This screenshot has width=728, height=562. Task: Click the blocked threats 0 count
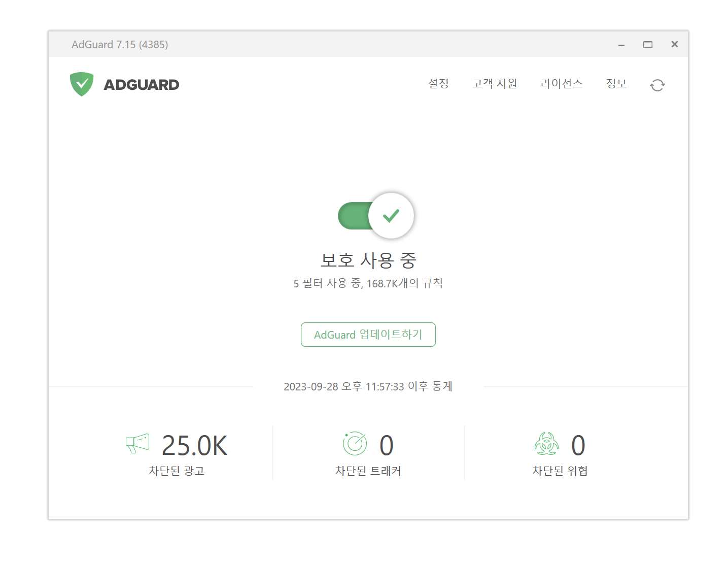tap(578, 446)
